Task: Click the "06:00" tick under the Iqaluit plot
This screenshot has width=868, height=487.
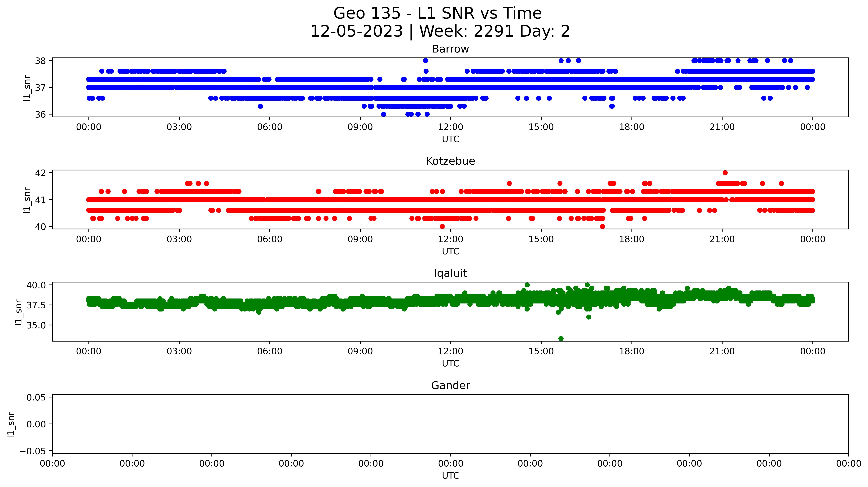Action: click(x=270, y=351)
